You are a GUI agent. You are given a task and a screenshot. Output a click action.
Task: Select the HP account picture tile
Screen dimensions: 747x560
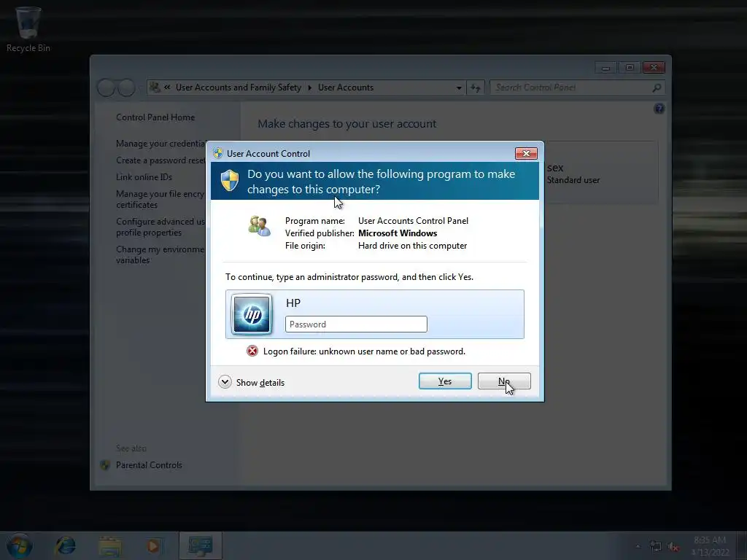click(252, 314)
